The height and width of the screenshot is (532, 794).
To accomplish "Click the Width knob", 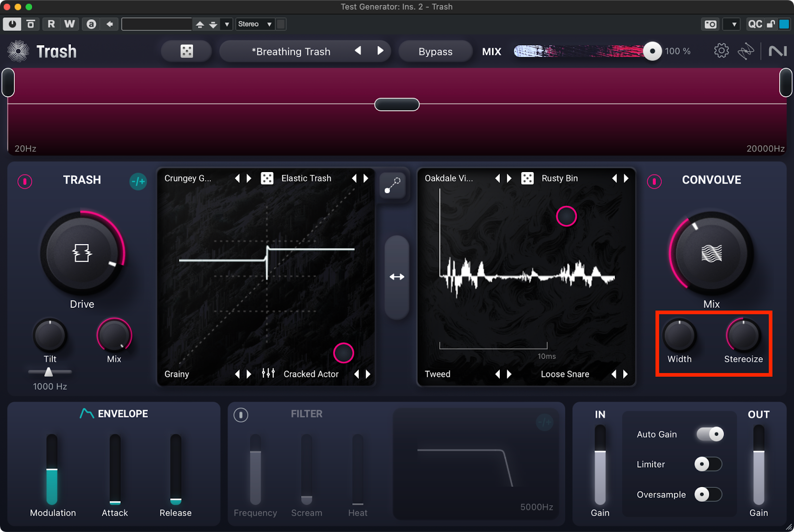I will [x=679, y=335].
